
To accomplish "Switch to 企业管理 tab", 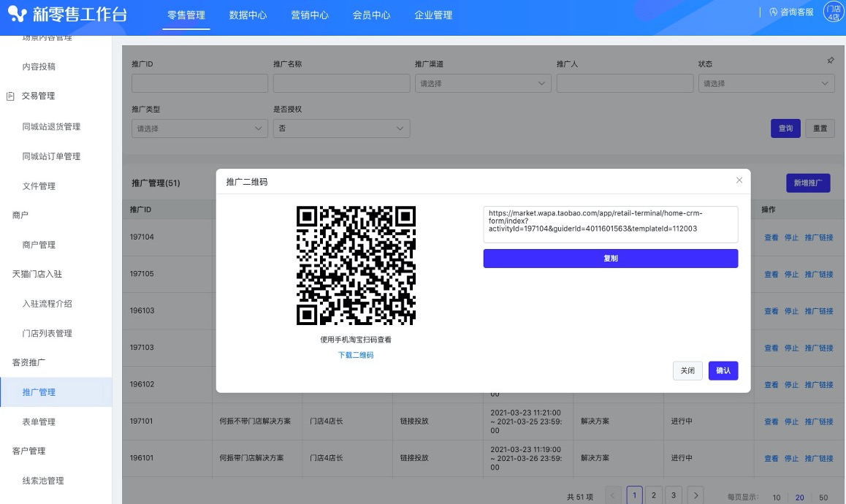I will [x=433, y=15].
